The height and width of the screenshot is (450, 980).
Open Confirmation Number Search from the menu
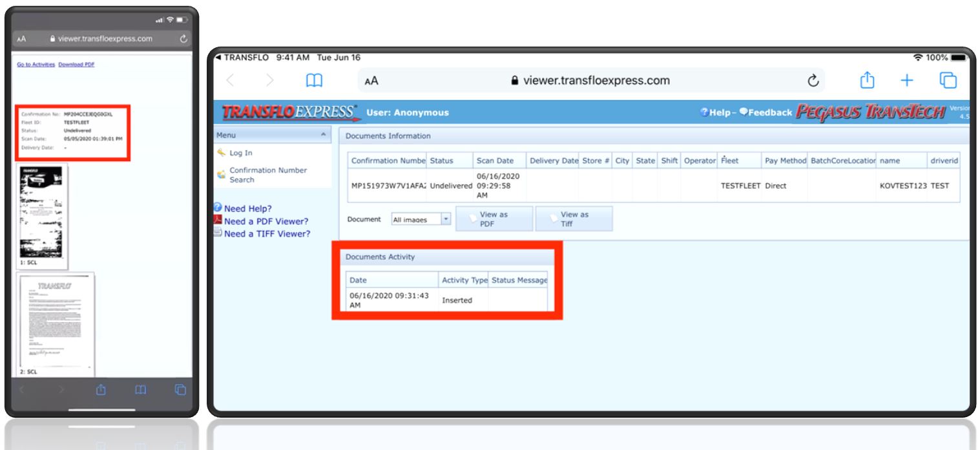point(269,175)
